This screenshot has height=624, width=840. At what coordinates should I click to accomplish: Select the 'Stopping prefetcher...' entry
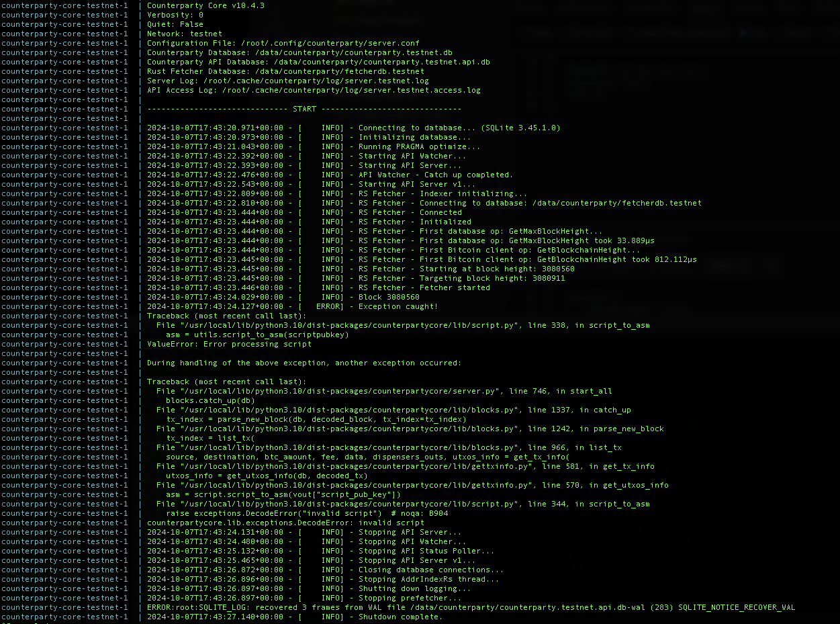[x=304, y=598]
